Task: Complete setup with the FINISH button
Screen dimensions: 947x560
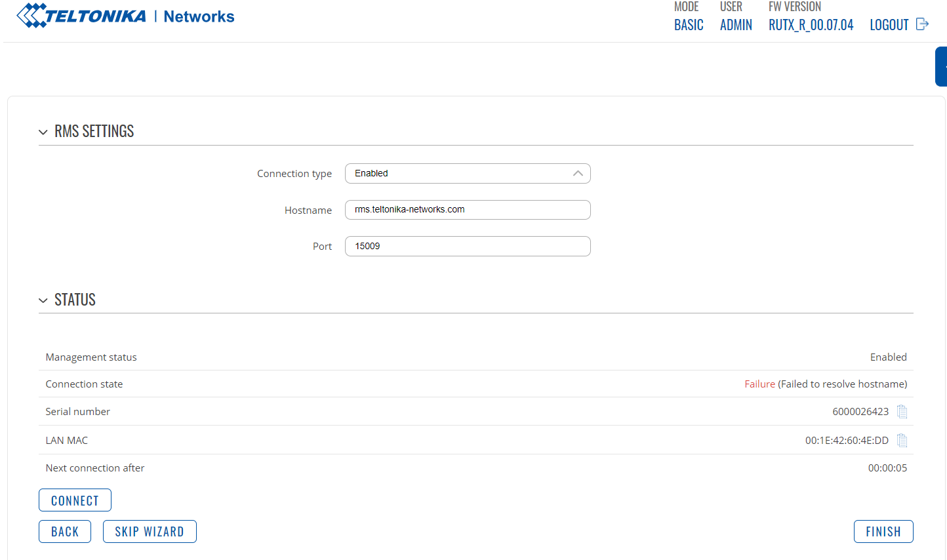Action: [x=883, y=532]
